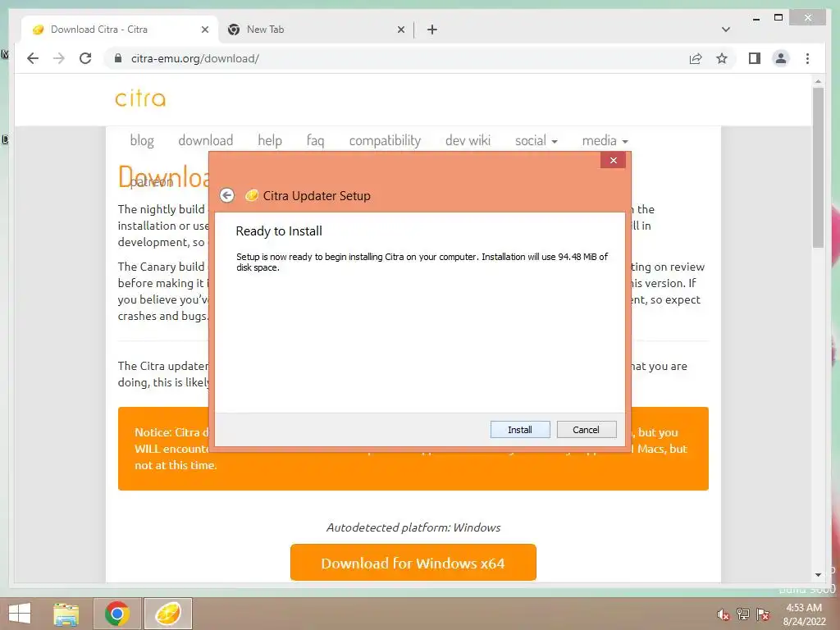Image resolution: width=840 pixels, height=630 pixels.
Task: Open the help nav link
Action: click(x=270, y=140)
